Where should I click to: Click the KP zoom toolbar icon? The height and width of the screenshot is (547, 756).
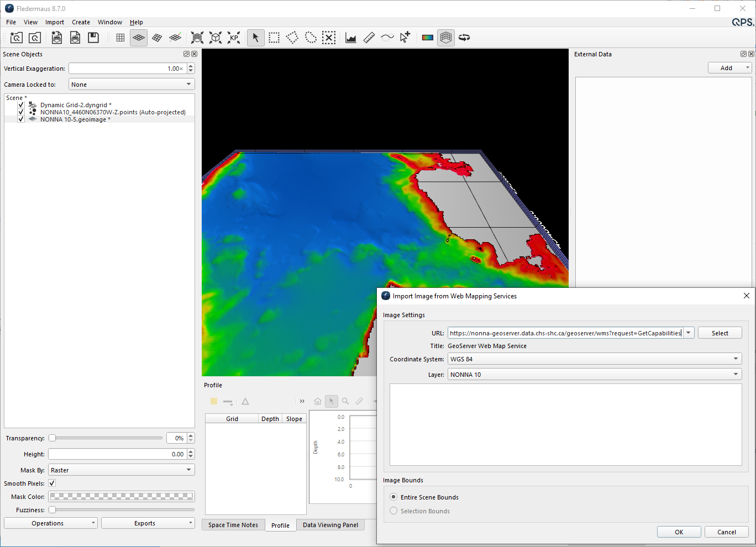coord(234,38)
